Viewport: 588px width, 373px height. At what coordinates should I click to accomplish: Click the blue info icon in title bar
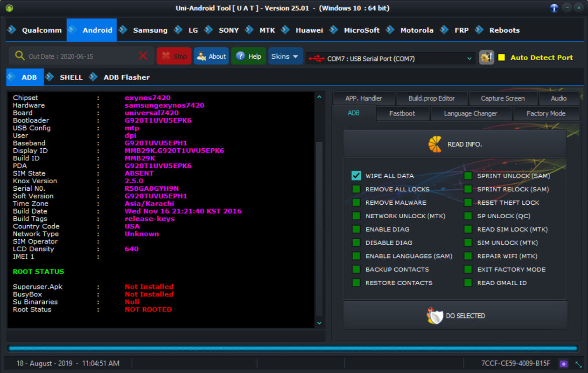tap(554, 8)
